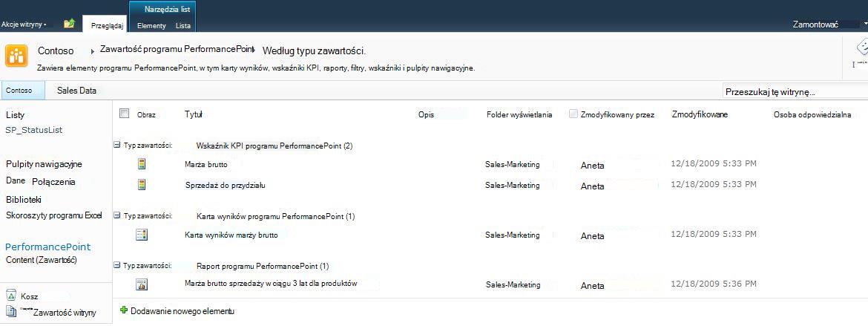Click the Dodawanie nowego elementu link
Screen dimensions: 868x326
(x=182, y=310)
